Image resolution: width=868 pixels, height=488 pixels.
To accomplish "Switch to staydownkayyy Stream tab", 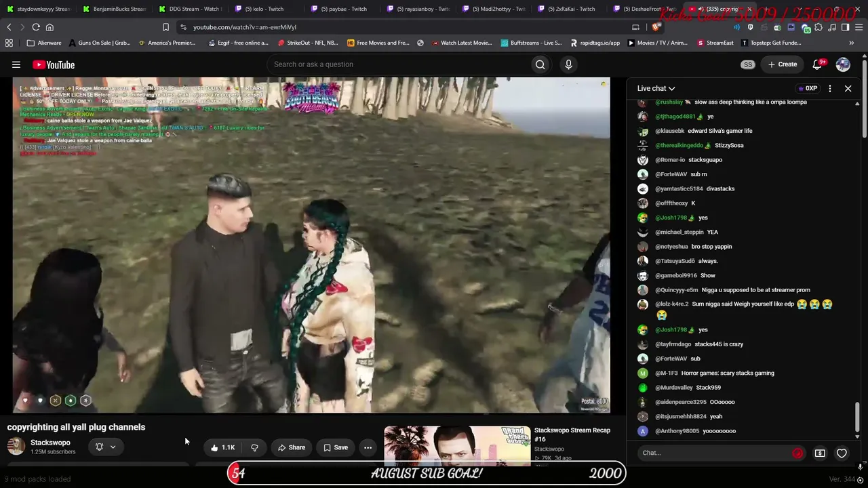I will [39, 9].
